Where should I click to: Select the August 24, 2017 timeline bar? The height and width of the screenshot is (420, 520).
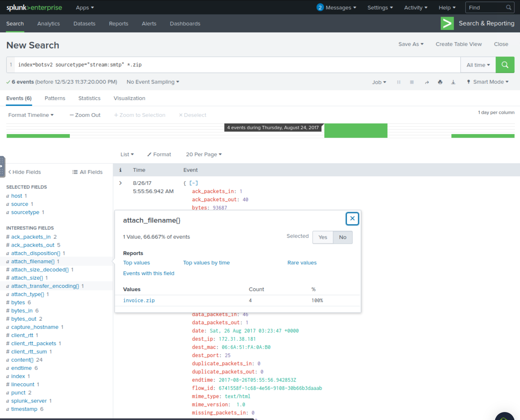(x=356, y=131)
